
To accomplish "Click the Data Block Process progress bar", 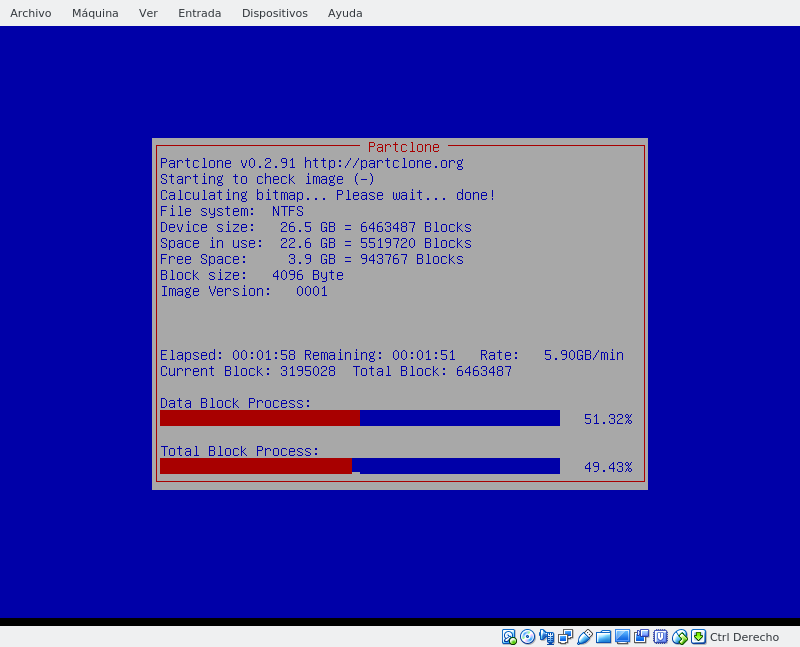I will pyautogui.click(x=360, y=418).
